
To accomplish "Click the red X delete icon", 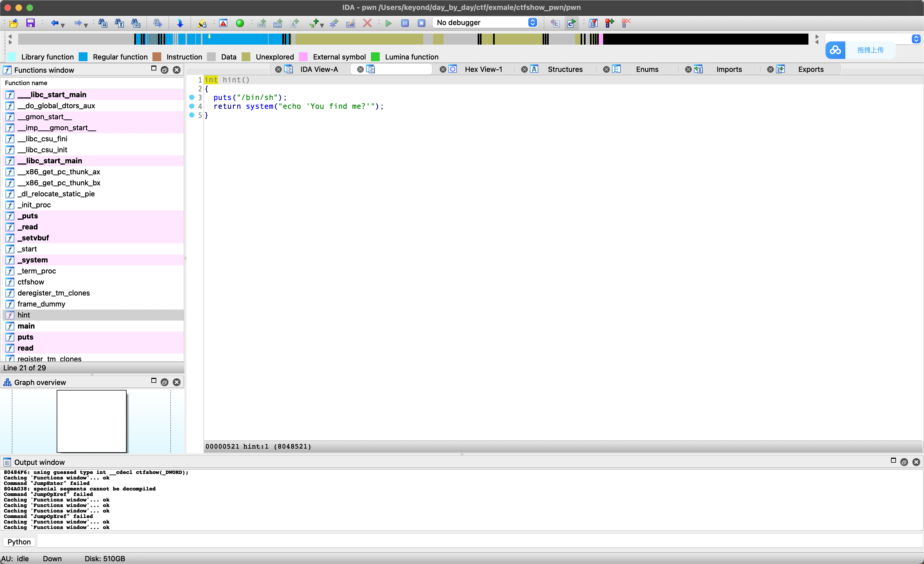I will 367,23.
